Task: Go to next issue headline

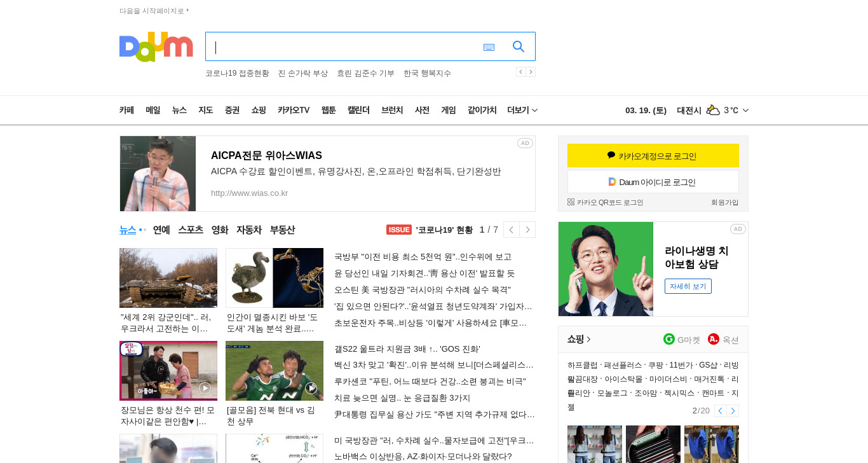Action: (527, 230)
